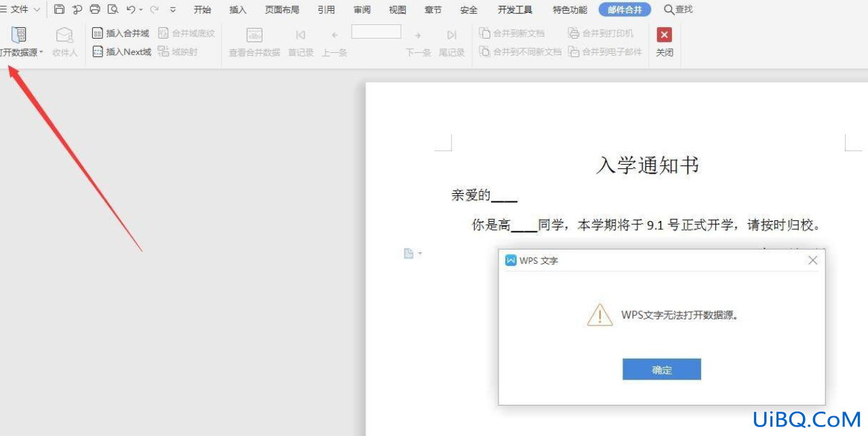The image size is (868, 436).
Task: Click the 入学通知书 title text
Action: 648,165
